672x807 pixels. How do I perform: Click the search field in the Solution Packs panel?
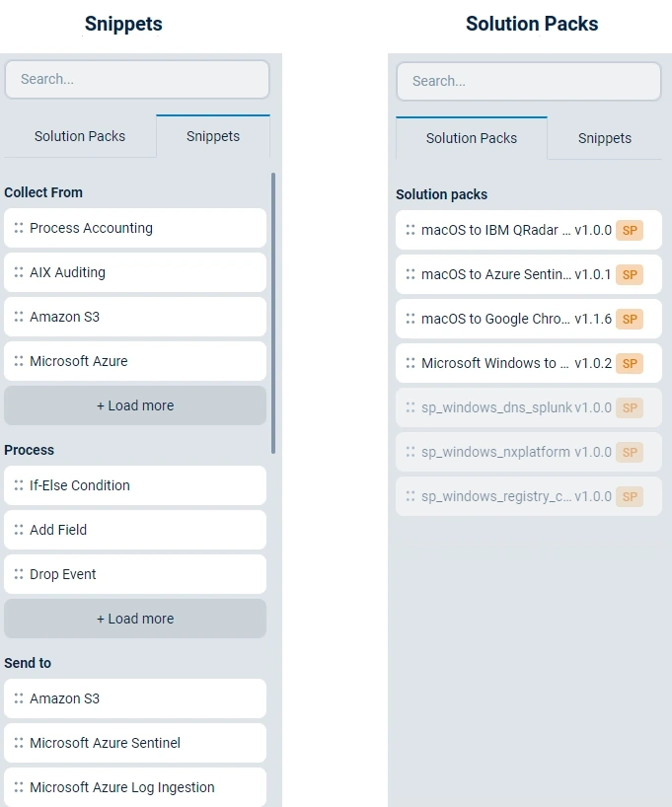click(x=529, y=81)
